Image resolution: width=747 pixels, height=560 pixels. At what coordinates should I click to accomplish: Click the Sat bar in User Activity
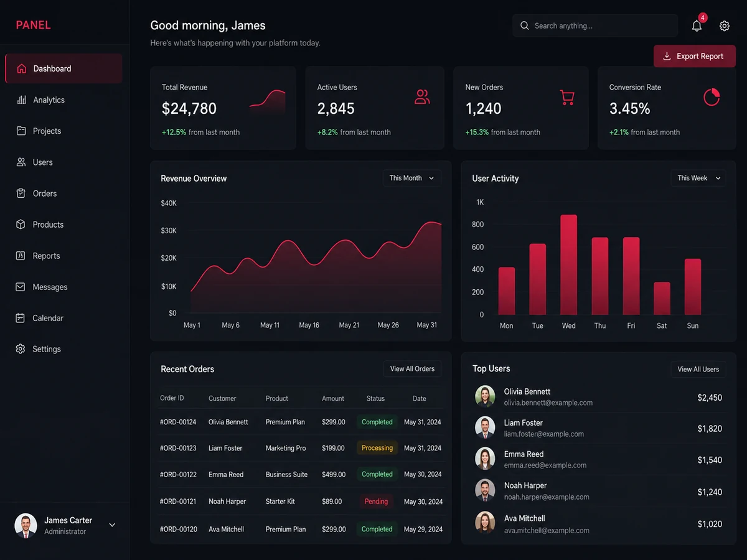point(662,299)
